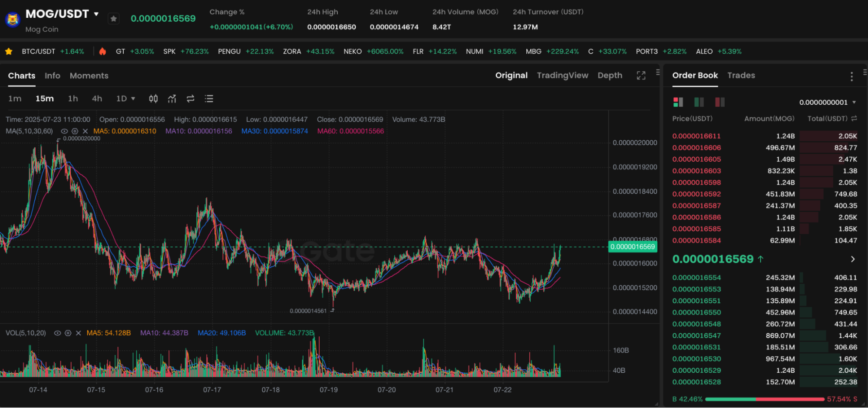Image resolution: width=868 pixels, height=408 pixels.
Task: Open price precision 0.0000000001 dropdown
Action: point(827,103)
